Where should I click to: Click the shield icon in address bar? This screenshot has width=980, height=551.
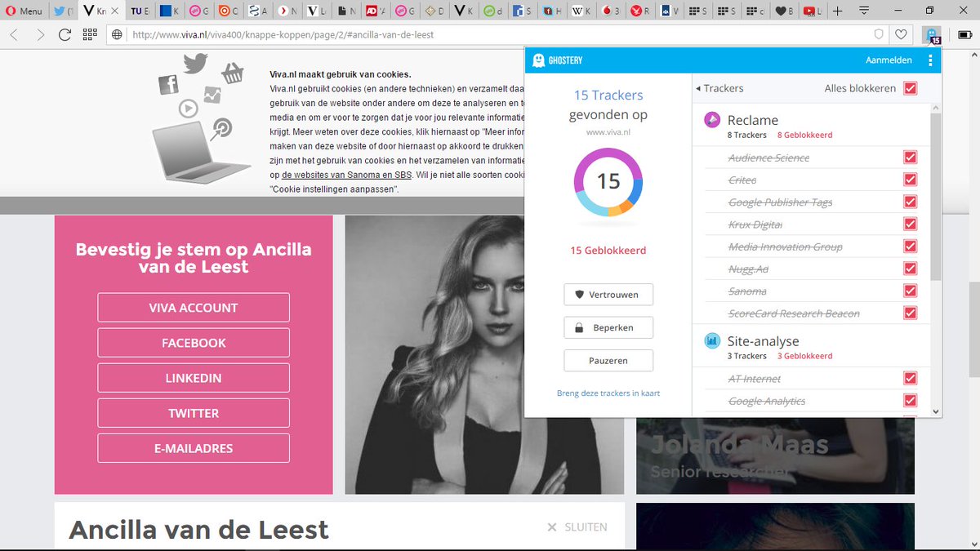[879, 34]
